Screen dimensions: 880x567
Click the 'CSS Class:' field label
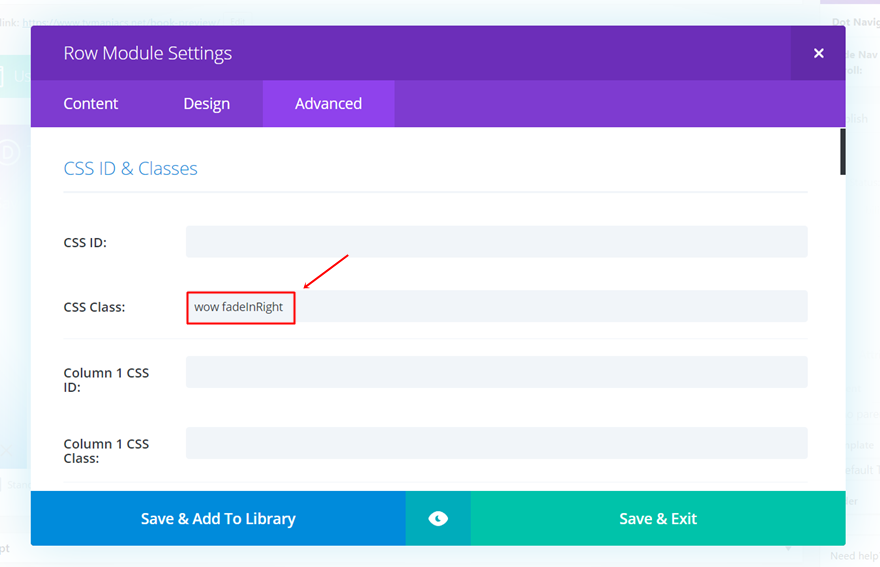coord(94,307)
